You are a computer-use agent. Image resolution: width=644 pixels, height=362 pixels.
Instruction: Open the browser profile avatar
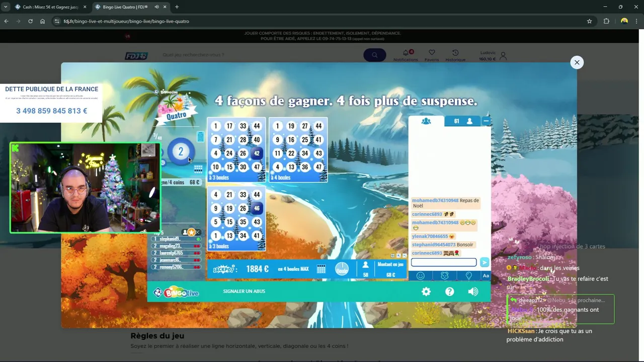pyautogui.click(x=624, y=21)
